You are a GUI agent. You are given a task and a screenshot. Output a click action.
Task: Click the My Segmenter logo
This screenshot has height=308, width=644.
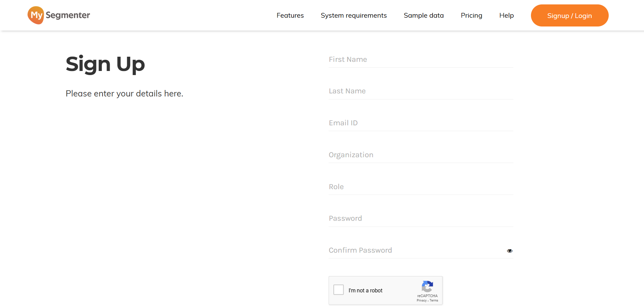tap(59, 15)
